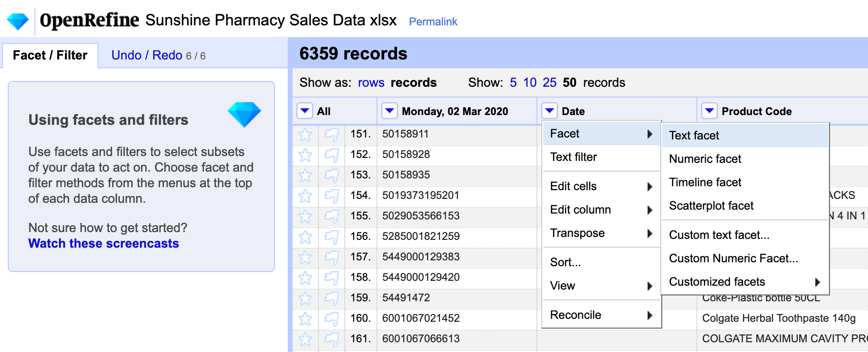This screenshot has width=868, height=352.
Task: Star row 156
Action: tap(305, 237)
